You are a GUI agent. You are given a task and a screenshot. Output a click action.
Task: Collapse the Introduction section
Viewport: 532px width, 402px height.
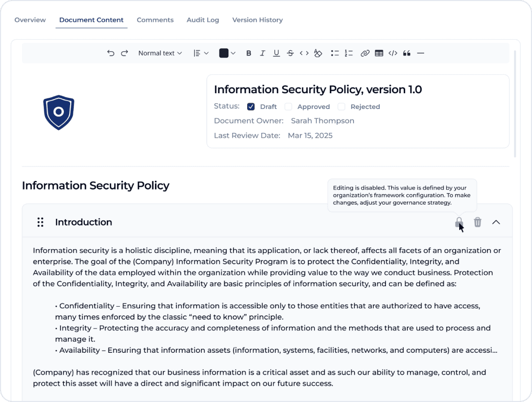(x=496, y=222)
